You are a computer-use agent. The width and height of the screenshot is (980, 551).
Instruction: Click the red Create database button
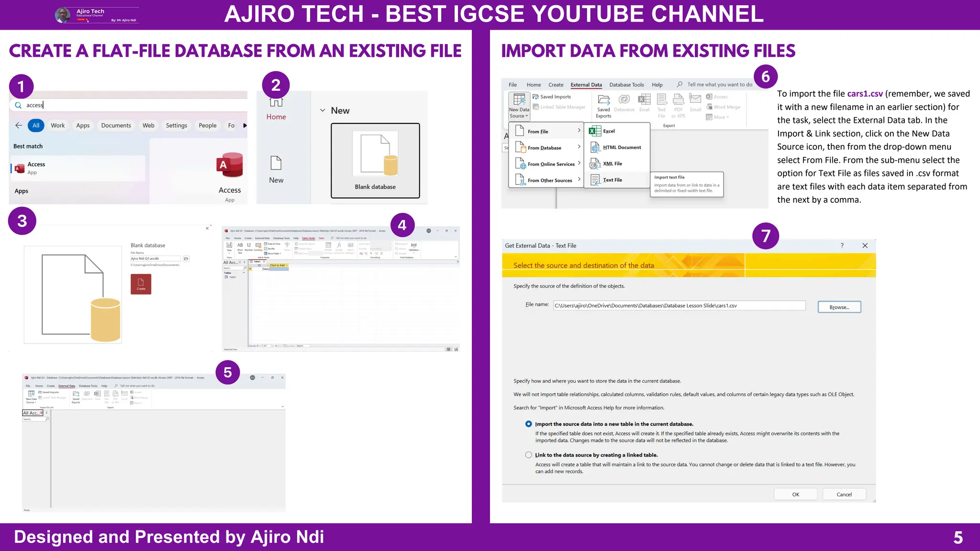(141, 284)
